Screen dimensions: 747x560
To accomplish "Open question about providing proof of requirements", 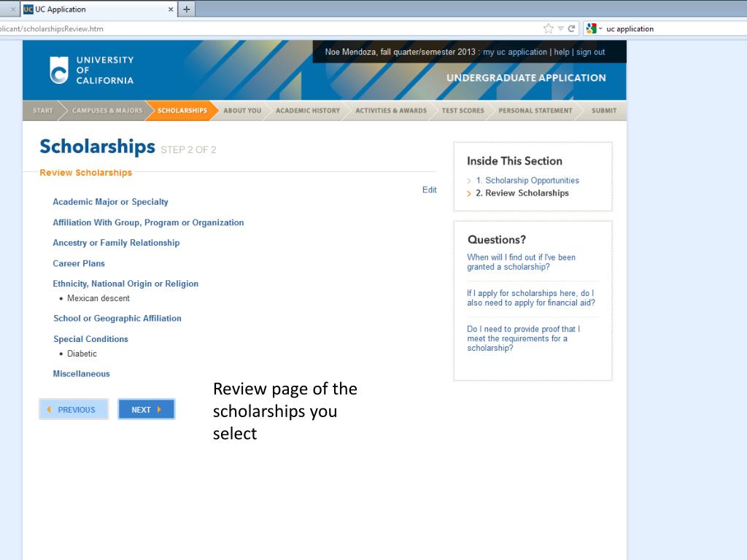I will (523, 338).
